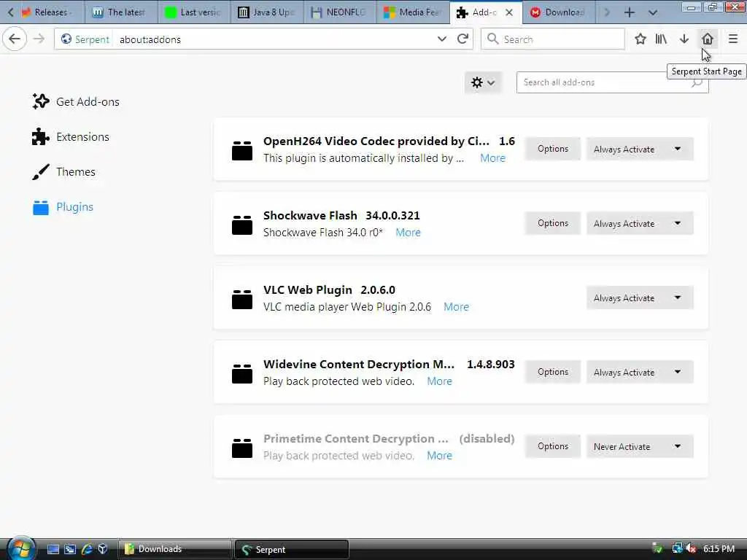The height and width of the screenshot is (560, 747).
Task: Open Options for Primetime Content Decryption
Action: [x=553, y=446]
